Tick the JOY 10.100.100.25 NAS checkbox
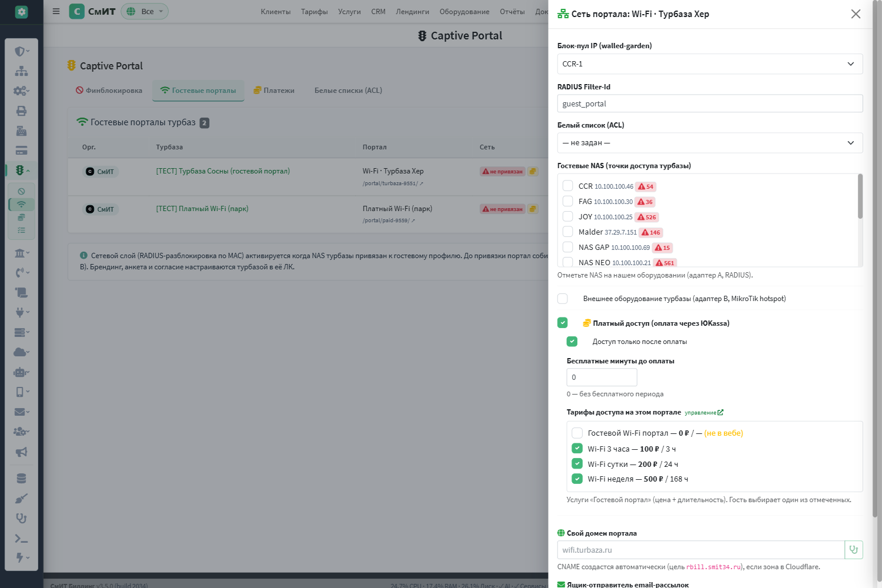The image size is (882, 588). click(x=567, y=216)
